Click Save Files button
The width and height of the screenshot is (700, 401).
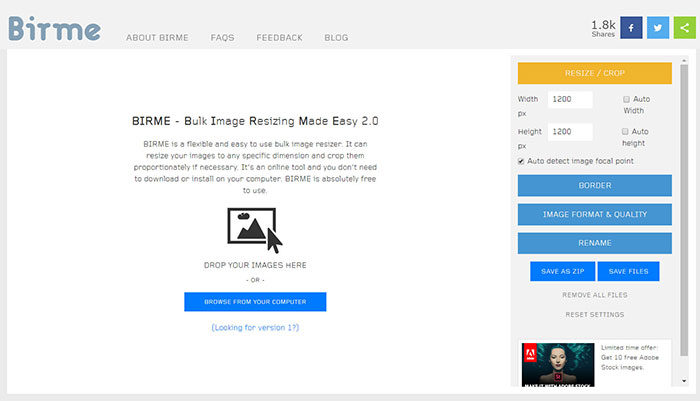[x=628, y=272]
